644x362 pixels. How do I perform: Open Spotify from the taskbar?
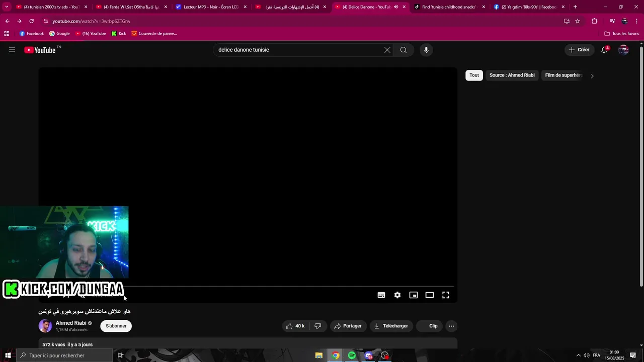click(352, 355)
